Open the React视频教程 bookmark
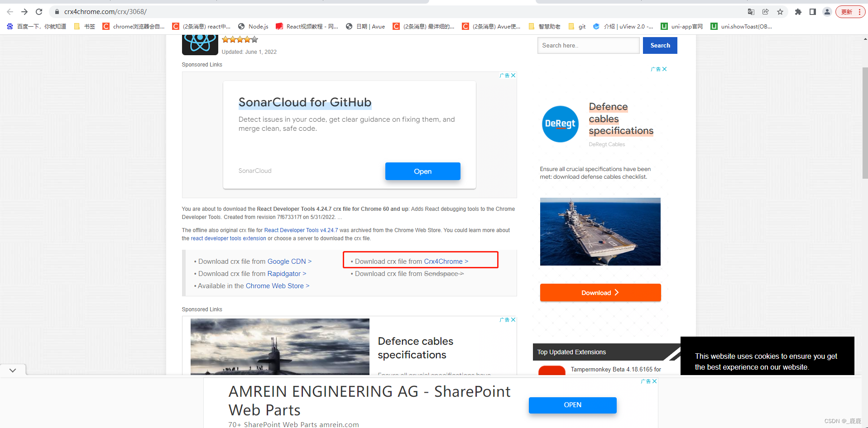Image resolution: width=868 pixels, height=428 pixels. 307,27
